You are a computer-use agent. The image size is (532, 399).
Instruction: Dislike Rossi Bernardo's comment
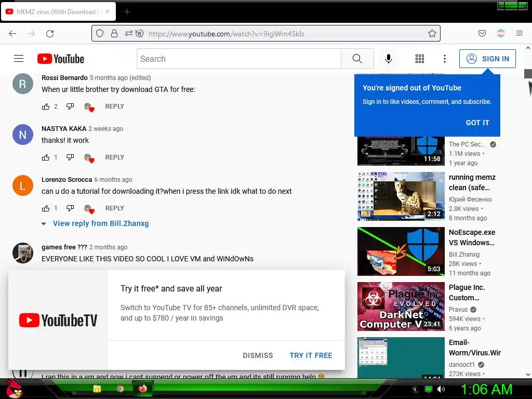pyautogui.click(x=70, y=107)
